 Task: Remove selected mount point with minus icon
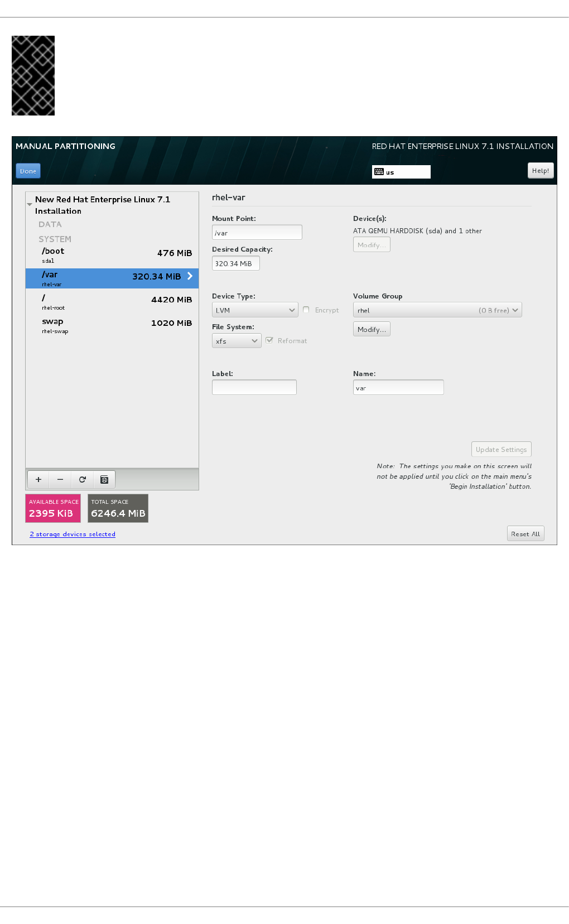[x=60, y=479]
